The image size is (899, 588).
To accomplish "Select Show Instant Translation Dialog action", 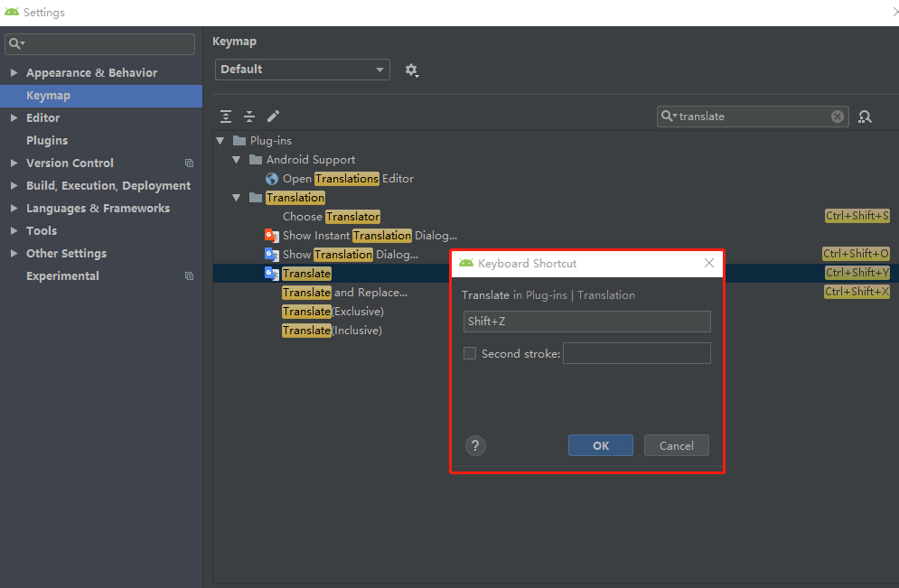I will 370,236.
